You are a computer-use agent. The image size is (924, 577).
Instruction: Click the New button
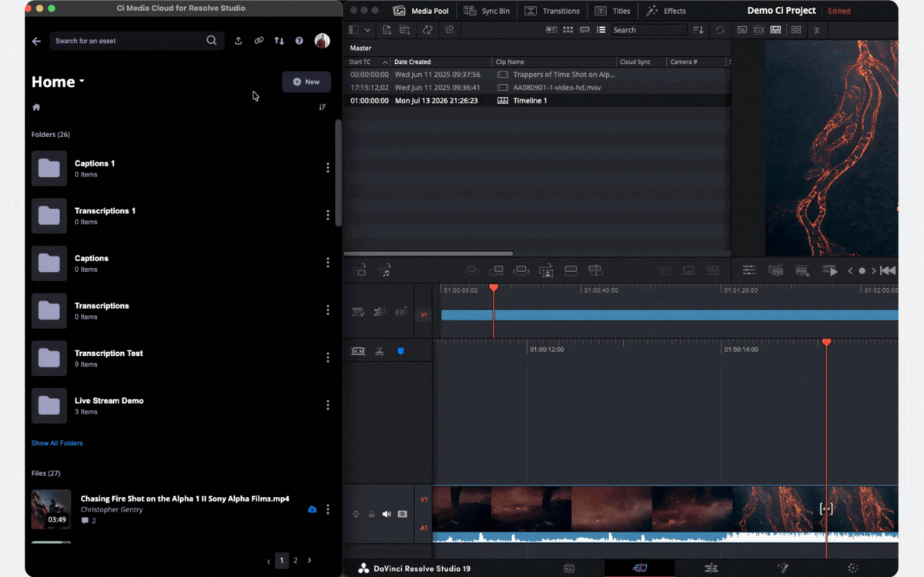coord(306,82)
